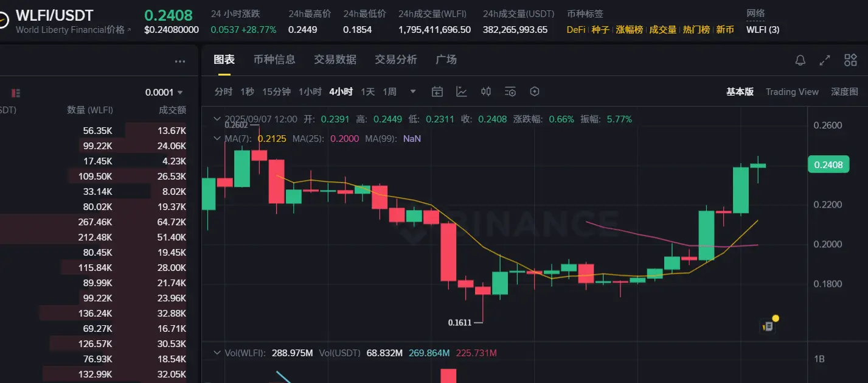Collapse the MA indicator legend row
Viewport: 868px width, 383px height.
[217, 139]
